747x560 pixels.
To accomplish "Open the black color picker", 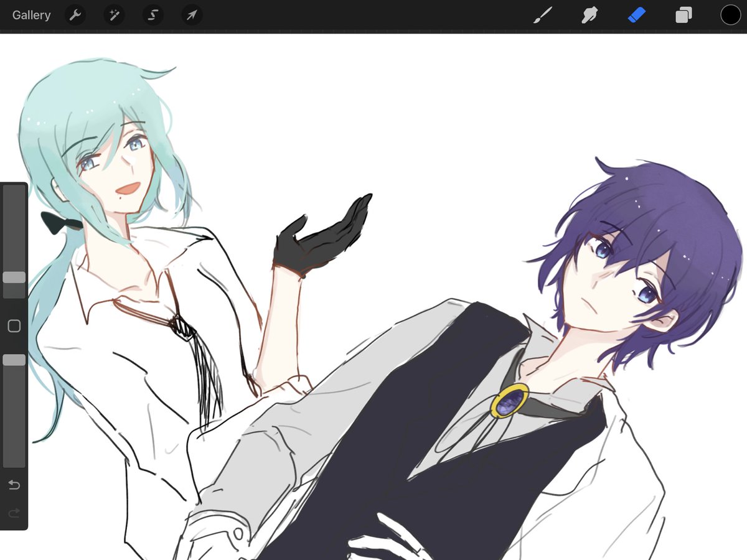I will [x=730, y=15].
